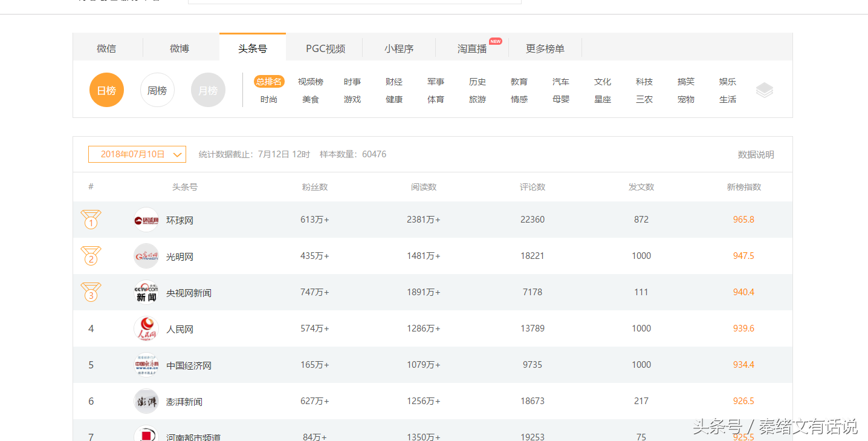The height and width of the screenshot is (441, 868).
Task: Filter by 军事 category
Action: click(x=436, y=82)
